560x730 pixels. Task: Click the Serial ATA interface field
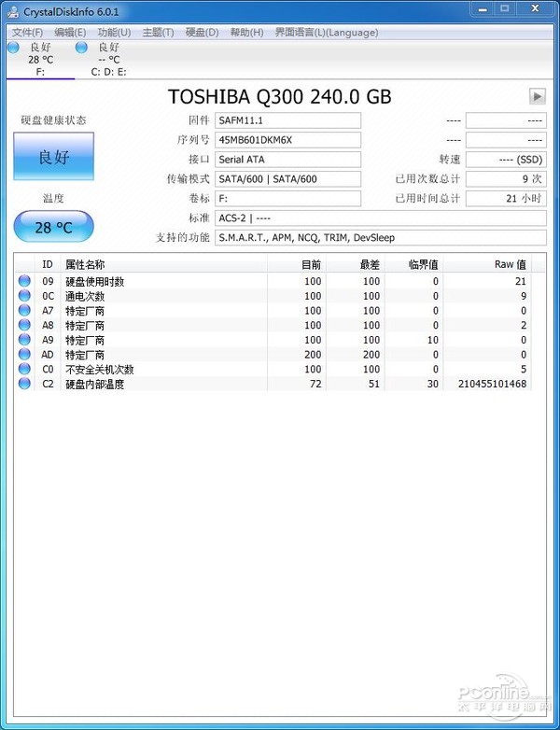click(x=287, y=160)
